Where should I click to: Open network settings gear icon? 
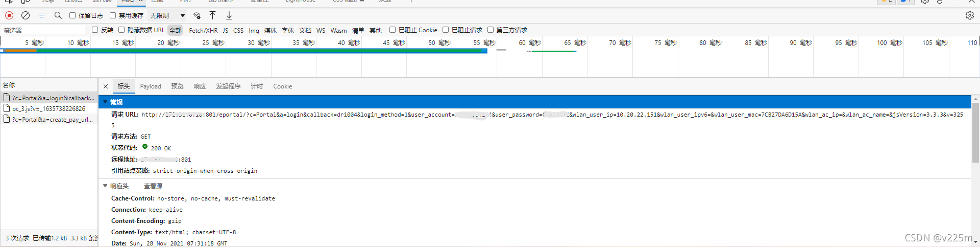[970, 15]
